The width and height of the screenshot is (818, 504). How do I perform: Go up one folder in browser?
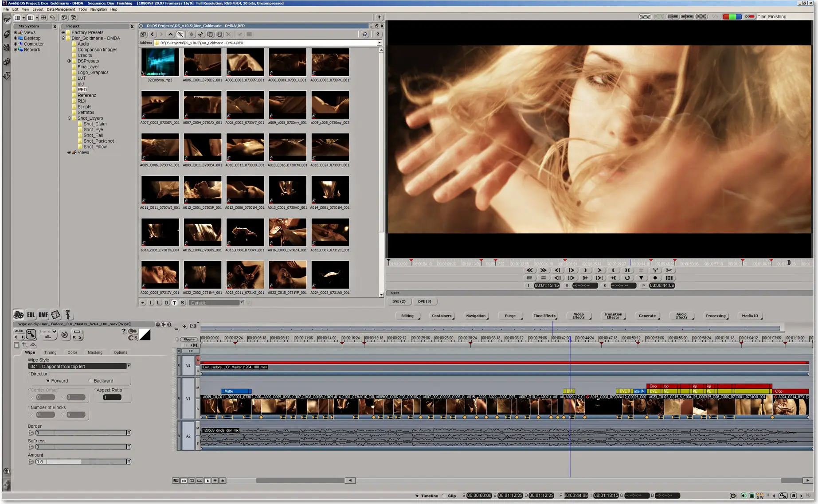click(170, 34)
